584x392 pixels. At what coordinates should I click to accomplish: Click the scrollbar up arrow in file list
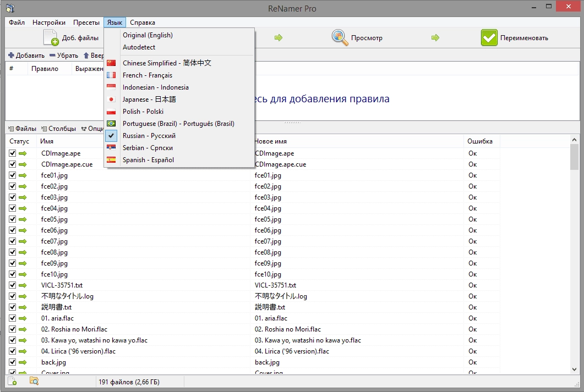[574, 140]
